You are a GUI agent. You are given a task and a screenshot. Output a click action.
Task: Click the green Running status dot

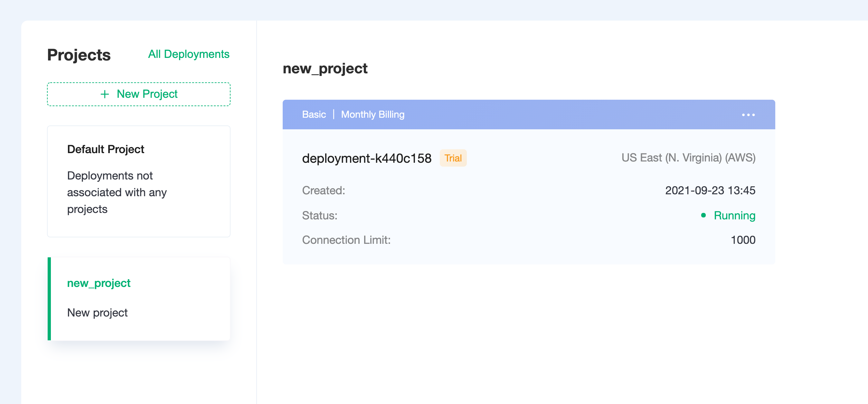coord(703,215)
